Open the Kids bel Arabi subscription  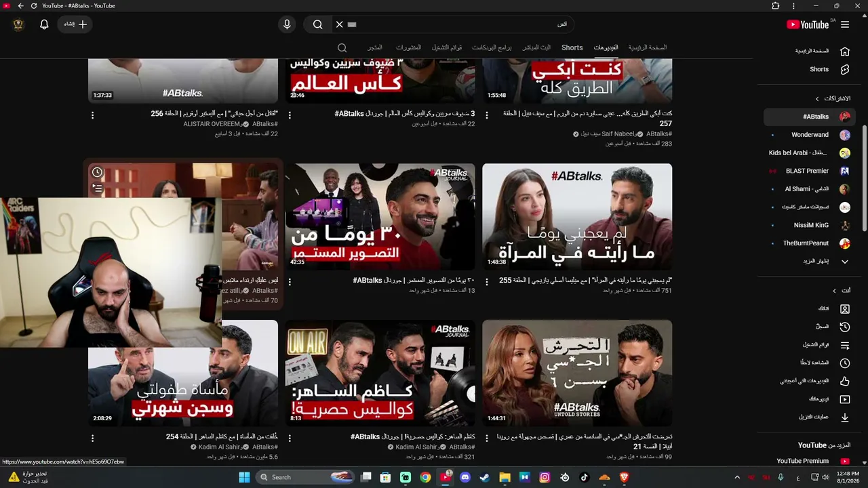[810, 152]
